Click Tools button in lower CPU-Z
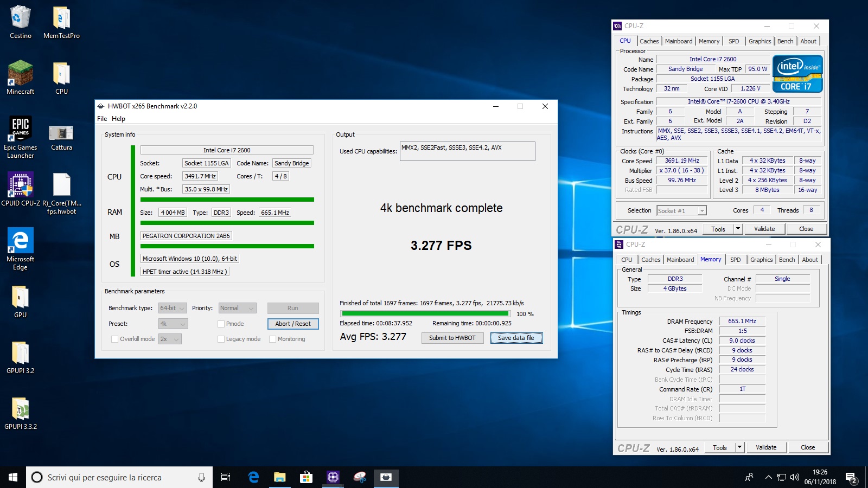The image size is (868, 488). click(x=720, y=447)
